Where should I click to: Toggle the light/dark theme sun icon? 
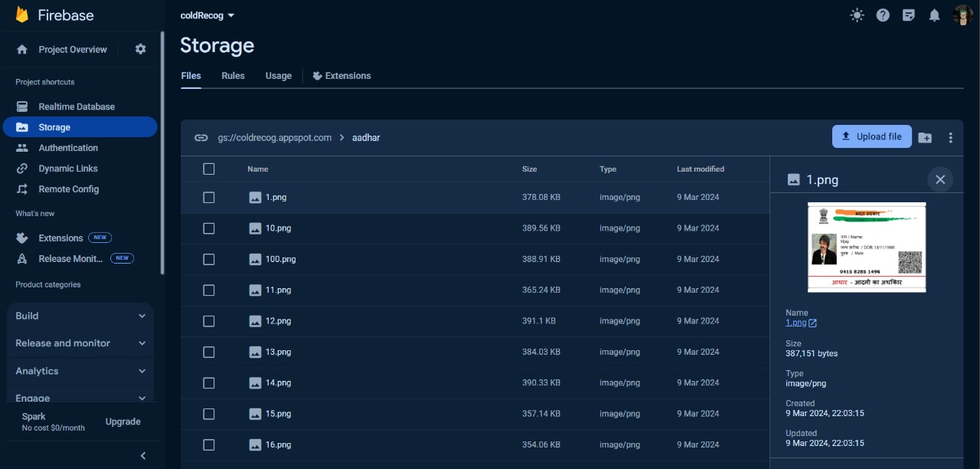(x=857, y=15)
